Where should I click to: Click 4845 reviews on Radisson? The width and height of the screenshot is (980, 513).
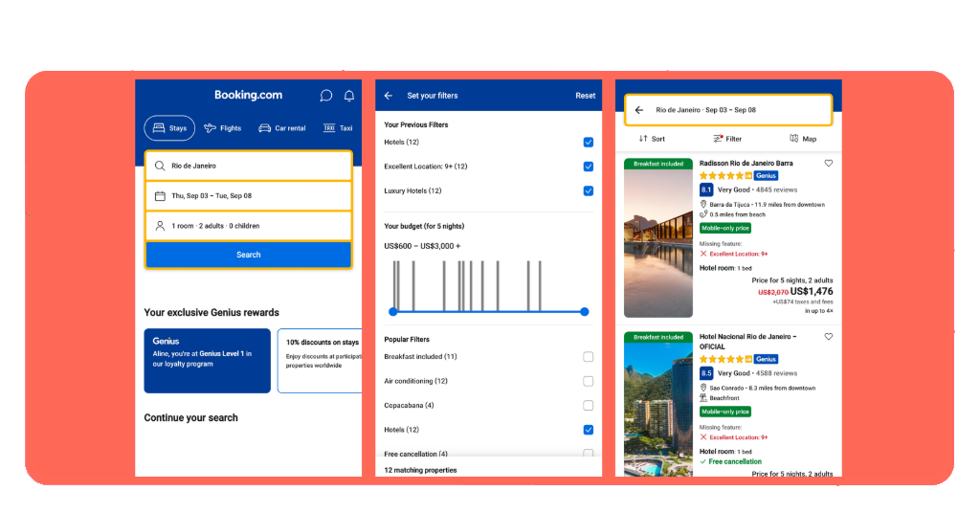(776, 190)
